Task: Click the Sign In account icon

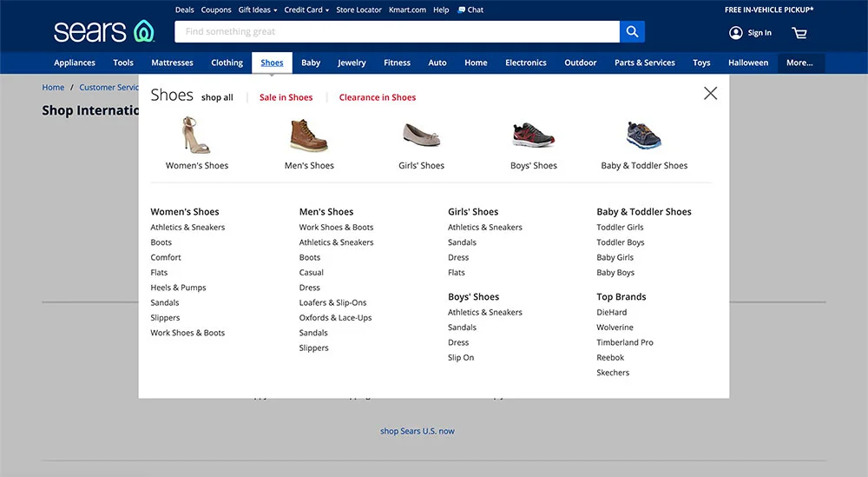Action: point(736,33)
